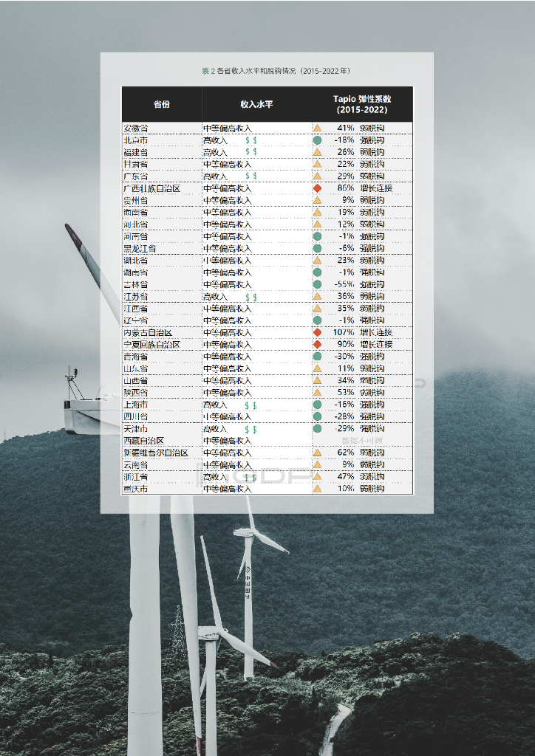
Task: Click the red diamond icon in 广西壮族自治区 row
Action: [317, 188]
